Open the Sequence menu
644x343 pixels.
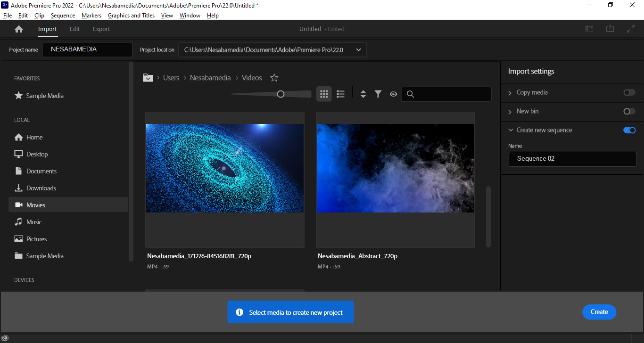63,16
